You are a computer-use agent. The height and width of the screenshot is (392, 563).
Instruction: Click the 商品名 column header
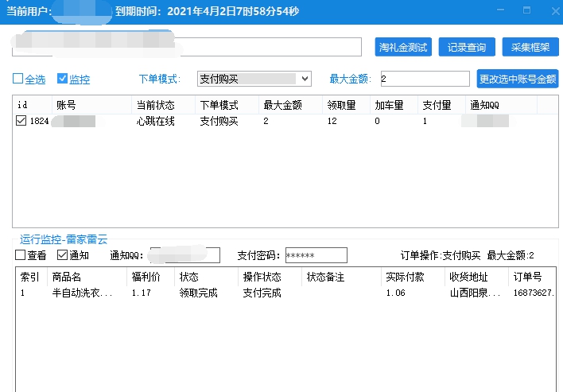[x=87, y=277]
